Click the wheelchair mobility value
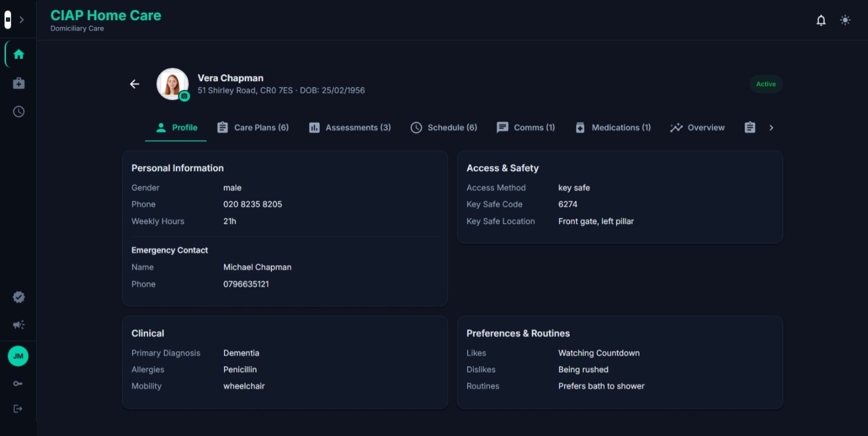868x436 pixels. coord(244,386)
